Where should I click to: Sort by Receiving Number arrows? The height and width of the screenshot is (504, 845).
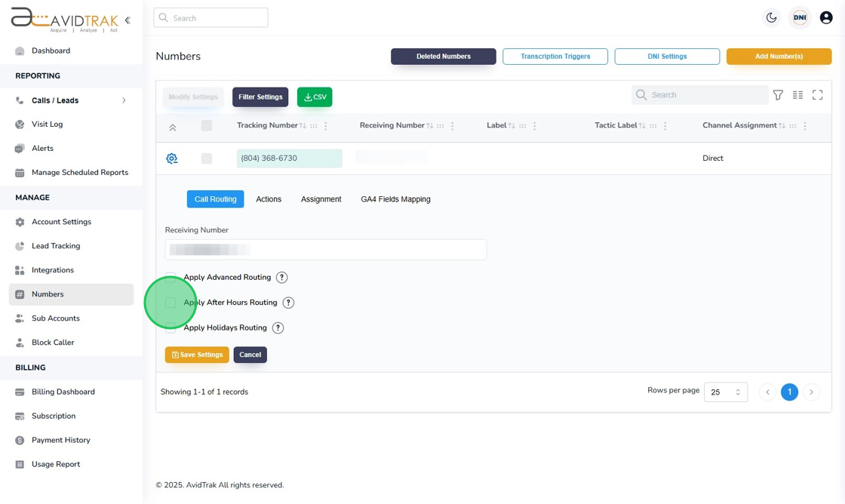(429, 125)
